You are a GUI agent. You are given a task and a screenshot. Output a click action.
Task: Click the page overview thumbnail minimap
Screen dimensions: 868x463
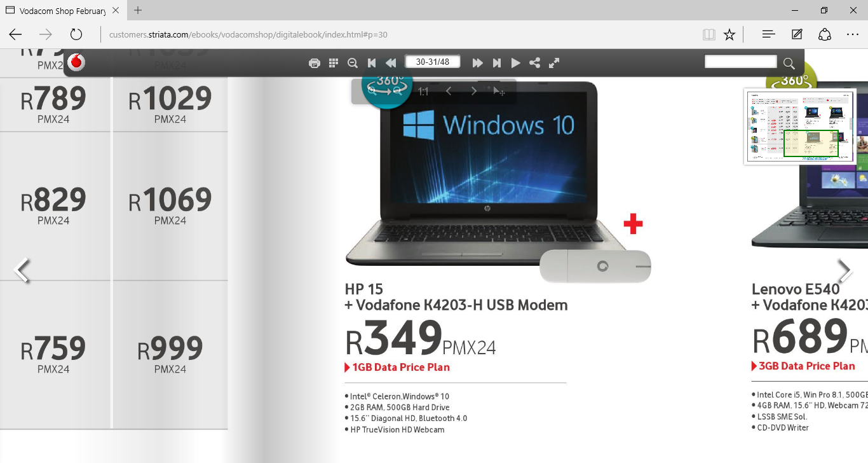pos(801,126)
